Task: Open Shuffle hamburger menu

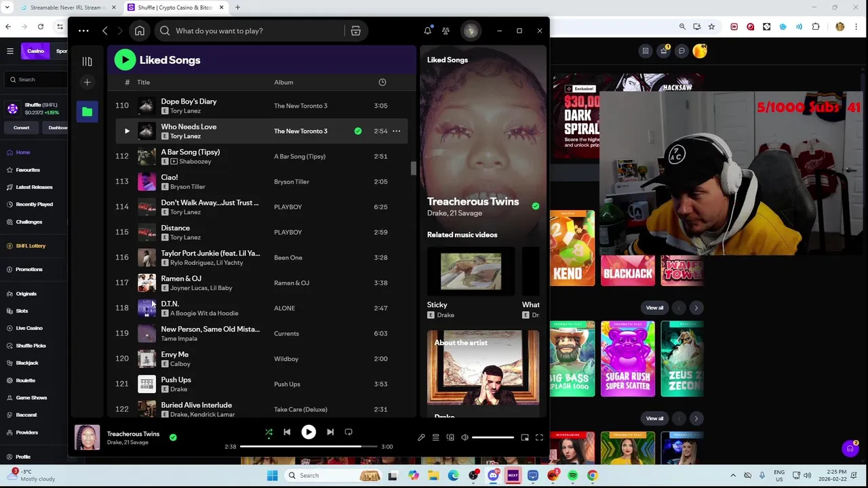Action: click(x=10, y=51)
